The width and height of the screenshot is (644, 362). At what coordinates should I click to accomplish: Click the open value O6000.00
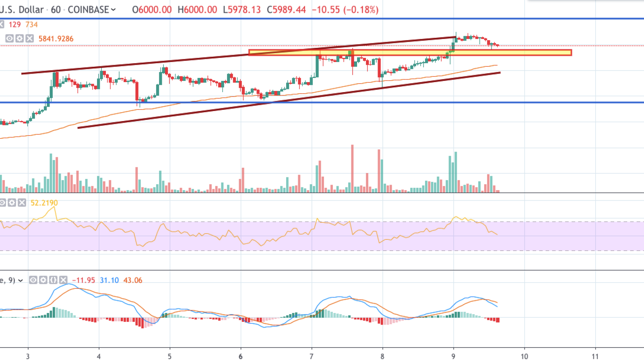(152, 10)
